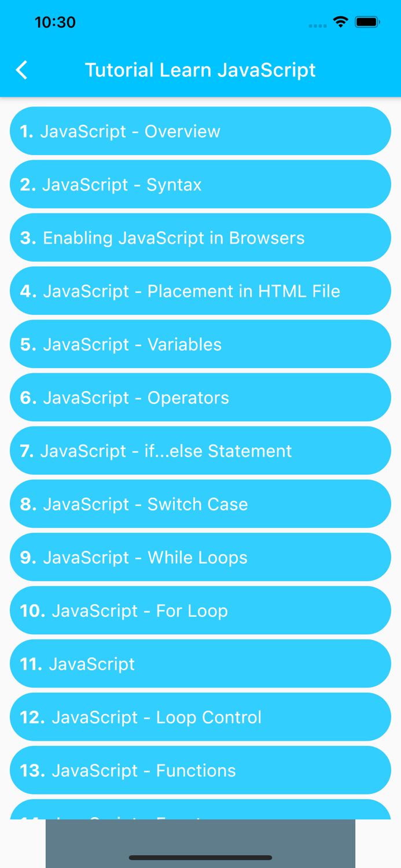Open JavaScript - Switch Case lesson

tap(200, 504)
